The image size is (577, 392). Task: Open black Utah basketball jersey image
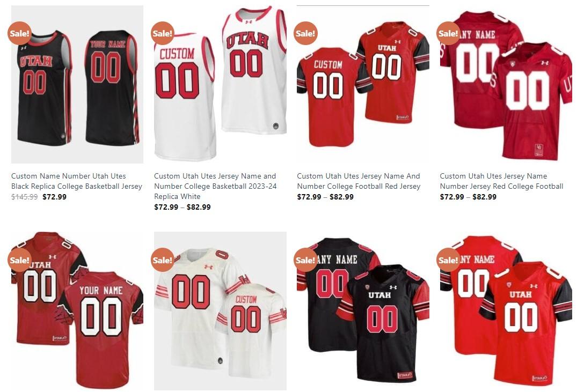(77, 84)
